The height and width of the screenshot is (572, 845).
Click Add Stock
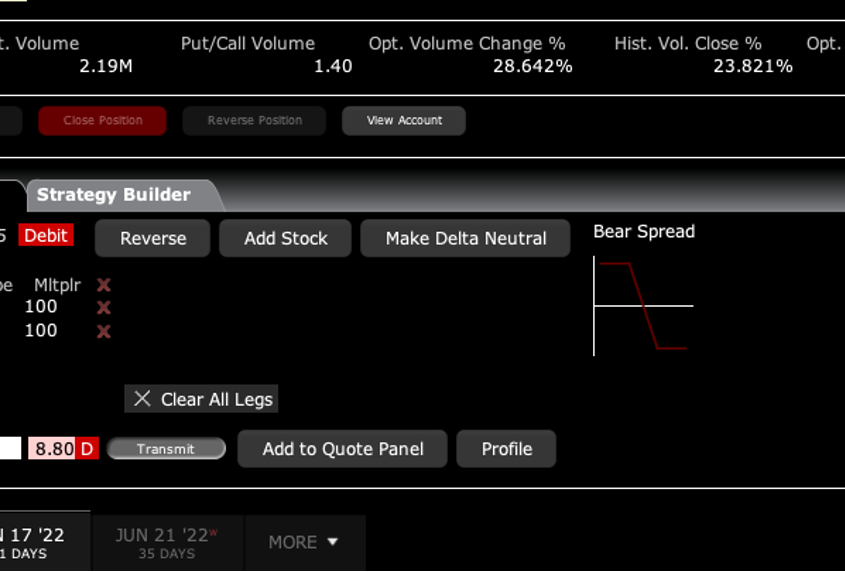(x=286, y=239)
